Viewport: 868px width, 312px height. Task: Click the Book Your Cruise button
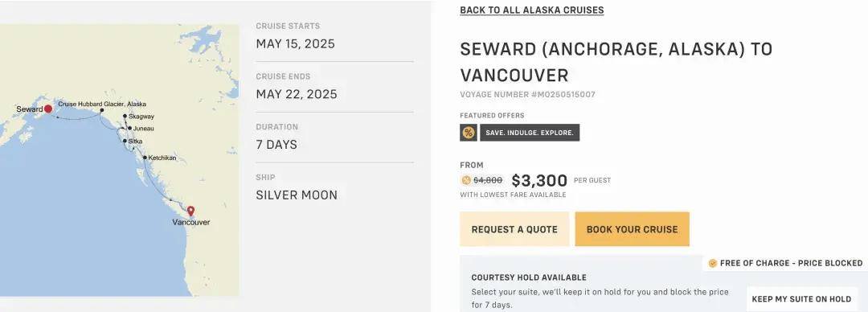click(633, 229)
